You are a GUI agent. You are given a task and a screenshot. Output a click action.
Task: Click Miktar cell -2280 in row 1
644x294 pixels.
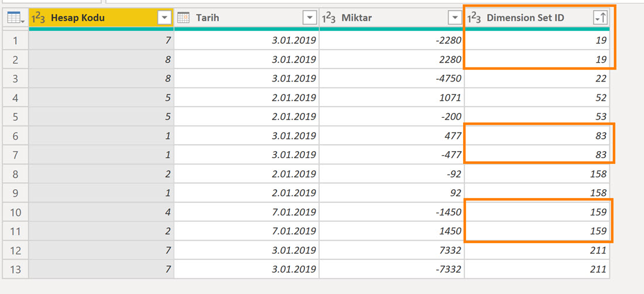click(x=392, y=40)
